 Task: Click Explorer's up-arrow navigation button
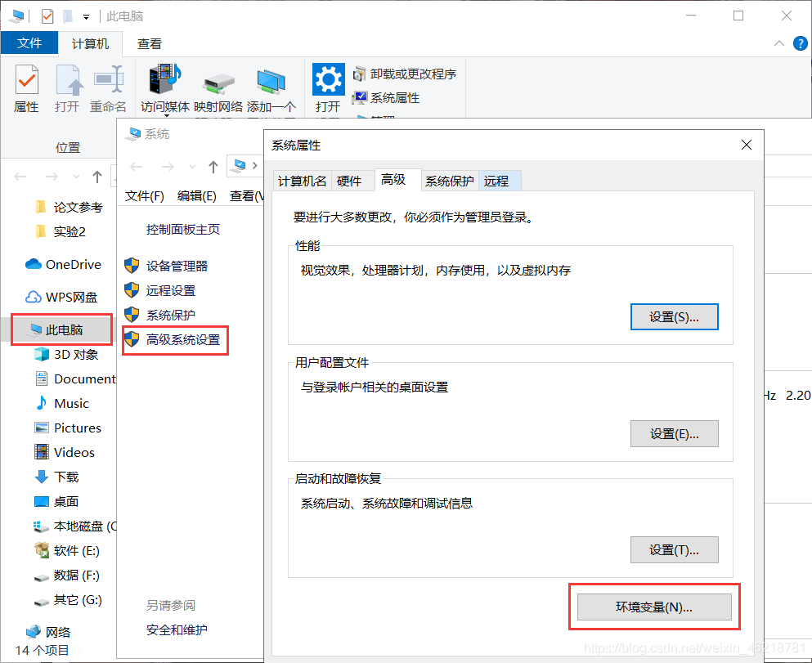click(97, 177)
